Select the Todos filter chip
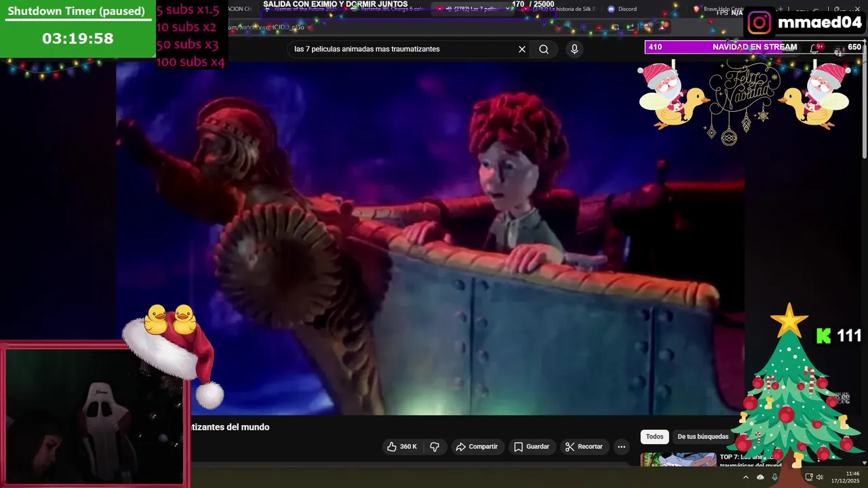868x488 pixels. pyautogui.click(x=654, y=436)
